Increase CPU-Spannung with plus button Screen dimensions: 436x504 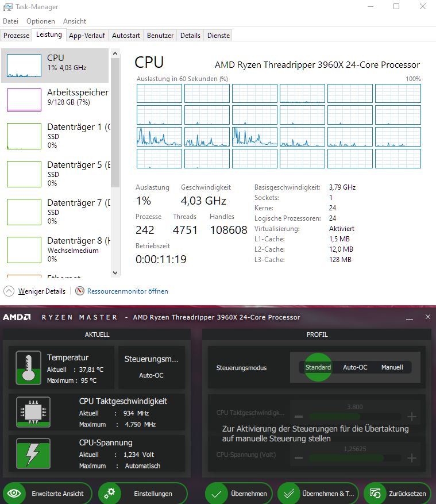[x=411, y=458]
